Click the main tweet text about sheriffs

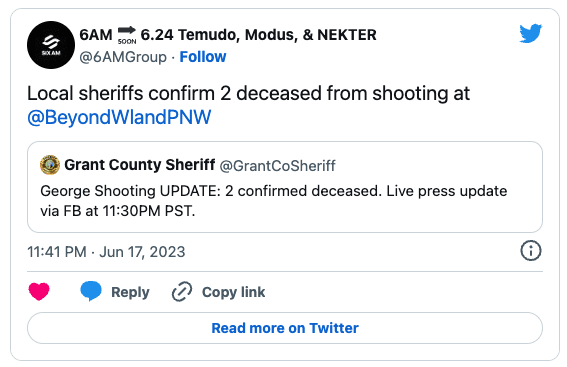[248, 105]
